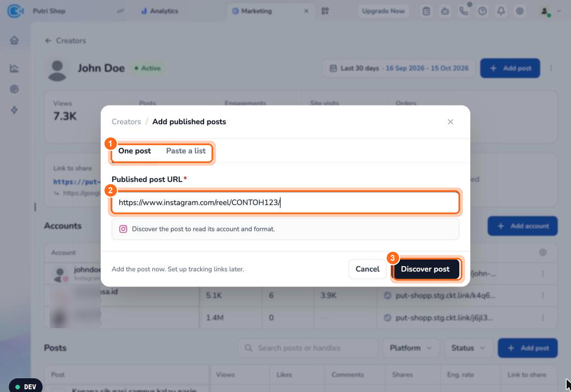Open the settings gear in top bar

coord(520,11)
